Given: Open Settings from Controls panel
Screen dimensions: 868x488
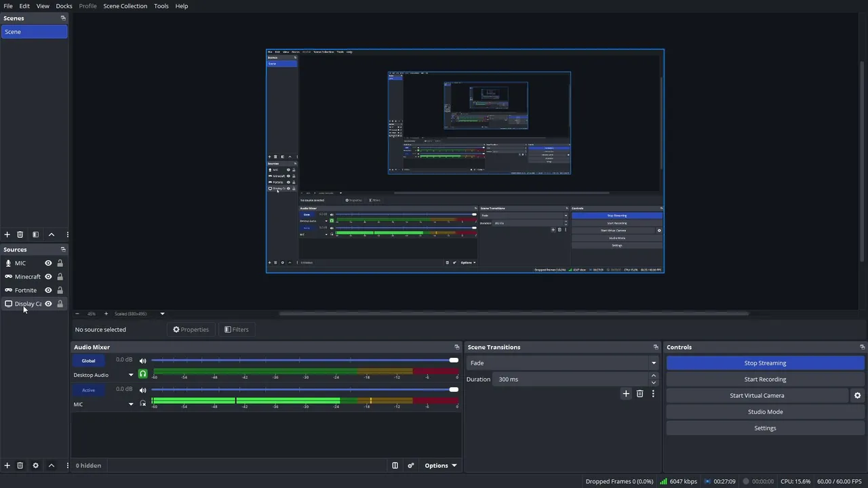Looking at the screenshot, I should point(765,428).
